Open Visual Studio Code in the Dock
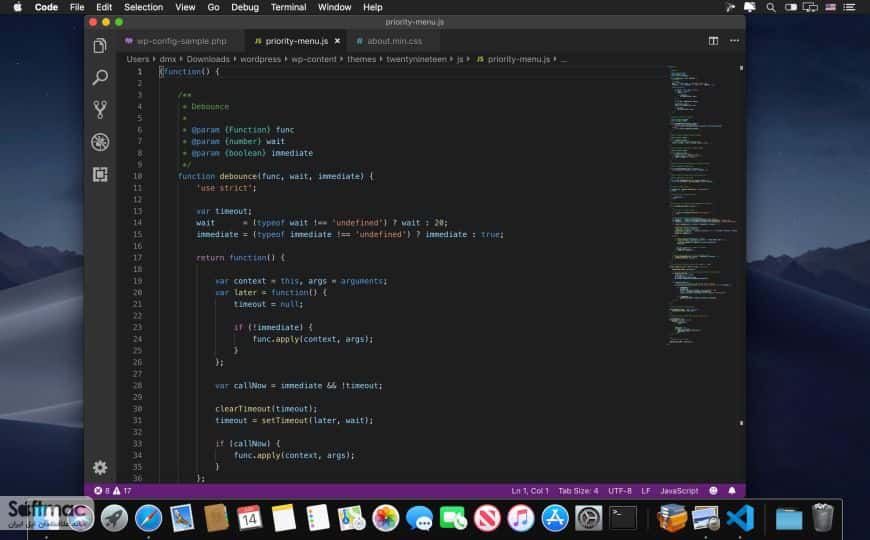This screenshot has height=540, width=870. [x=740, y=518]
